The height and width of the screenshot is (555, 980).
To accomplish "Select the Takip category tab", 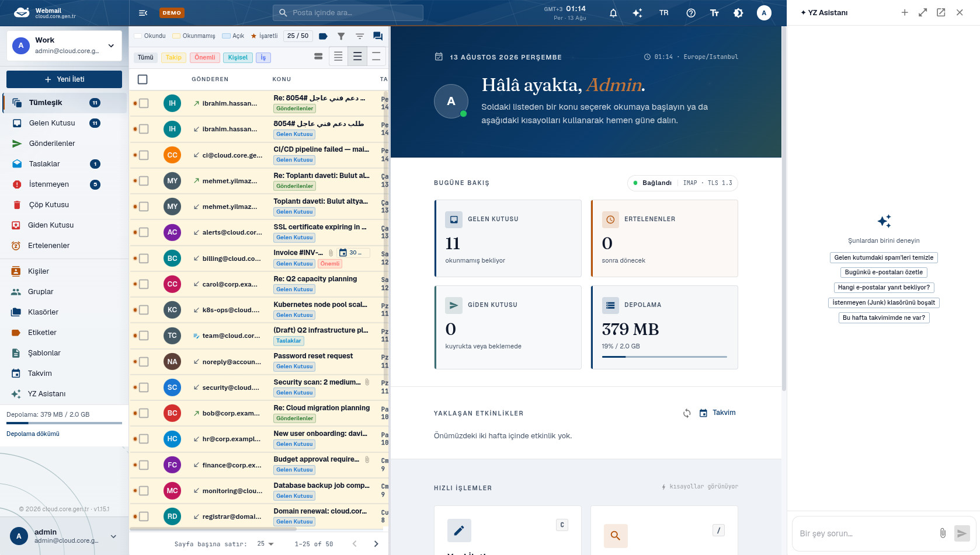I will [x=173, y=57].
